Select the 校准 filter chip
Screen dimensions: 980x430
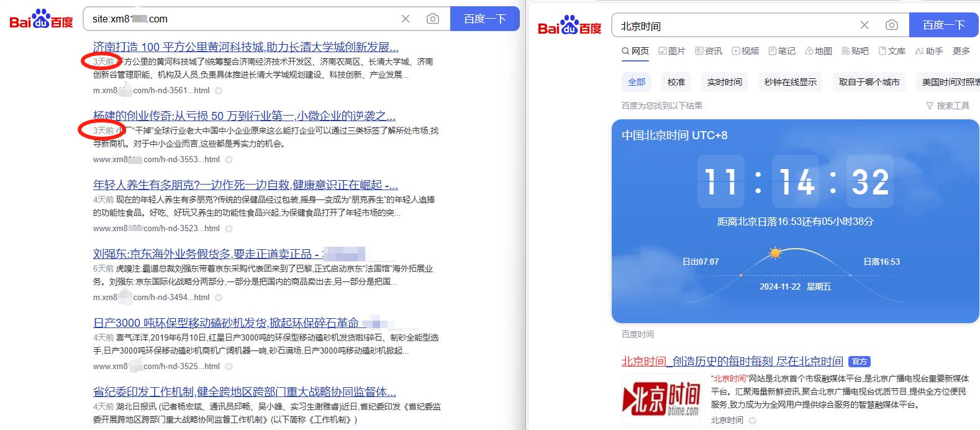(x=676, y=82)
